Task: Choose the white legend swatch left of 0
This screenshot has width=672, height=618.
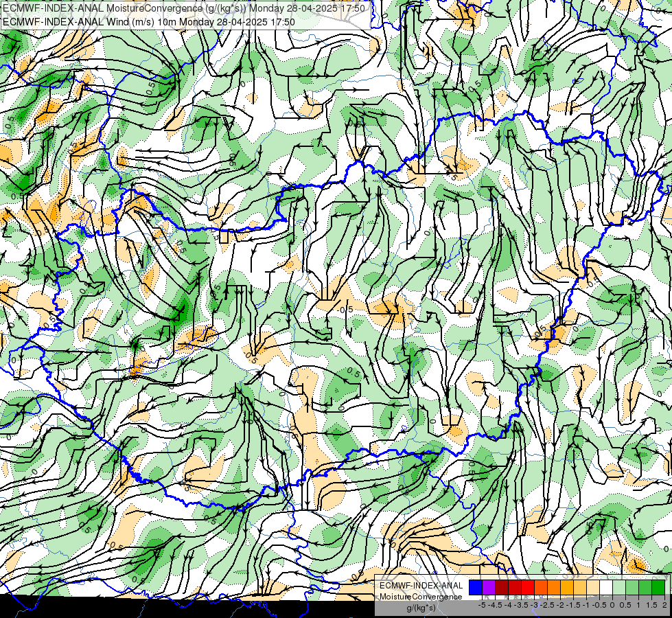Action: coord(605,588)
